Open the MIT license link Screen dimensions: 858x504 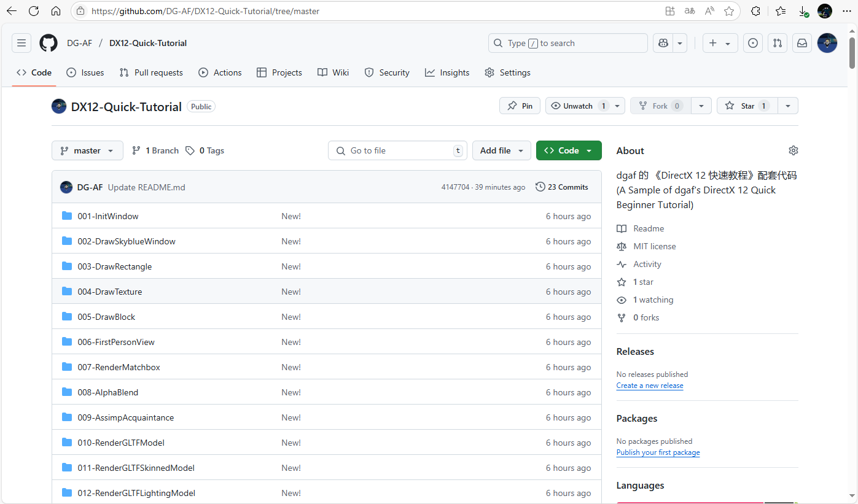click(646, 246)
